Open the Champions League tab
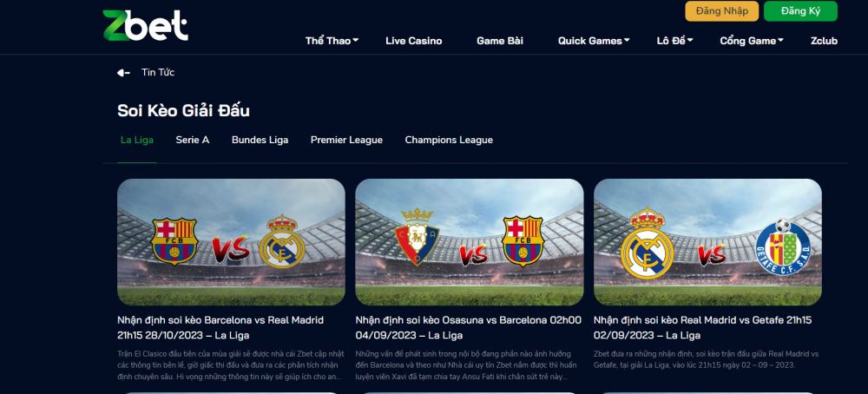Screen dimensions: 868x394 pyautogui.click(x=449, y=140)
